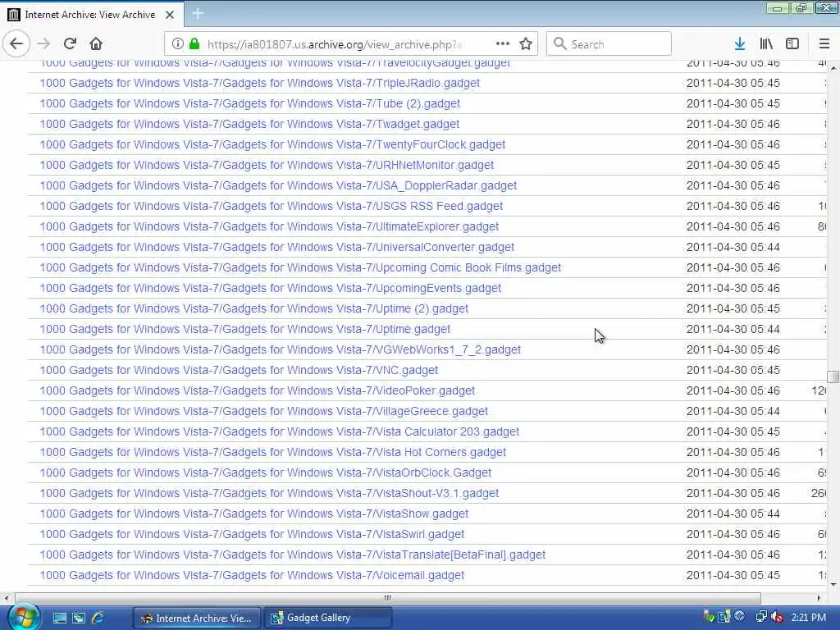Open Vista Hot Corners.gadget link
Screen dimensions: 840x630
tap(272, 452)
